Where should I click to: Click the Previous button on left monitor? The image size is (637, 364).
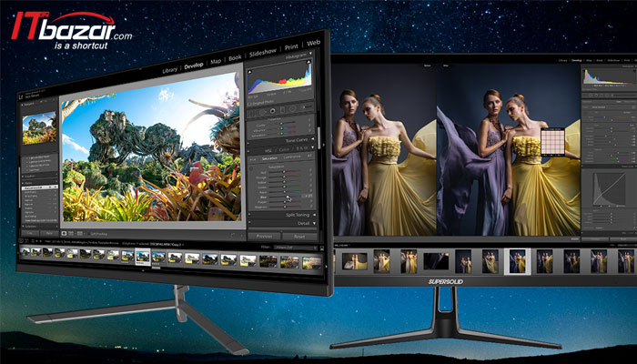click(x=265, y=237)
